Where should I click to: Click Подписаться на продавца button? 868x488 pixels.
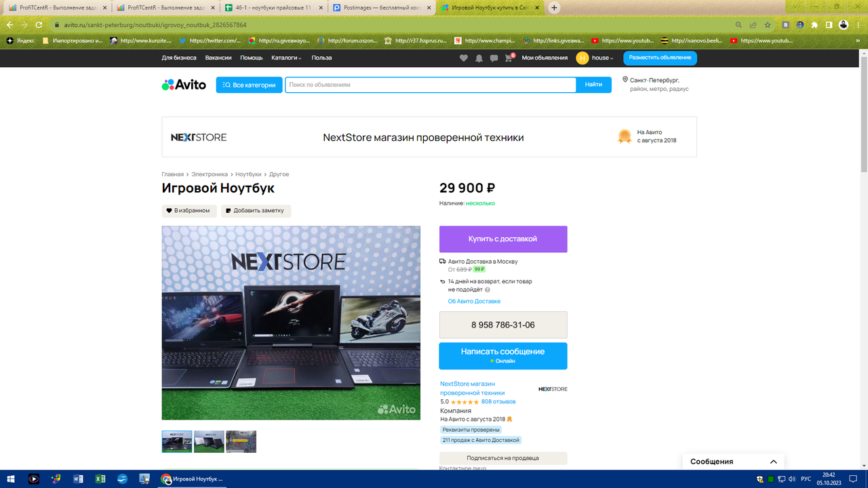tap(503, 458)
